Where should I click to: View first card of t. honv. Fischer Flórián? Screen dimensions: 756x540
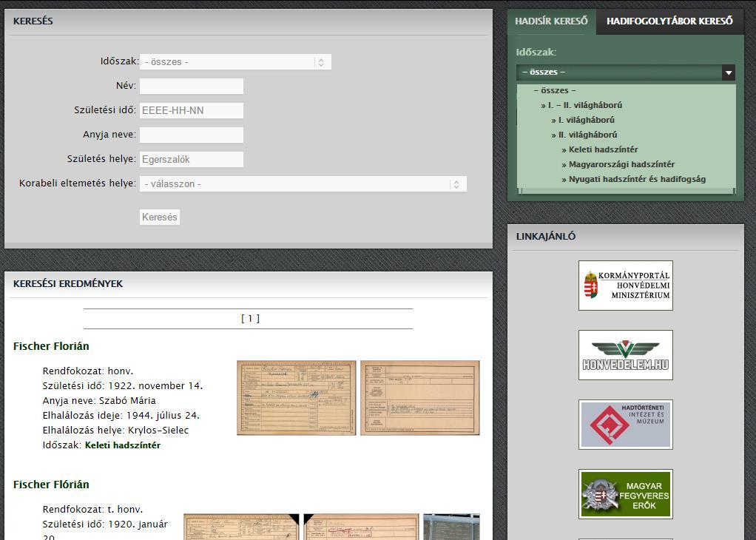(x=242, y=527)
